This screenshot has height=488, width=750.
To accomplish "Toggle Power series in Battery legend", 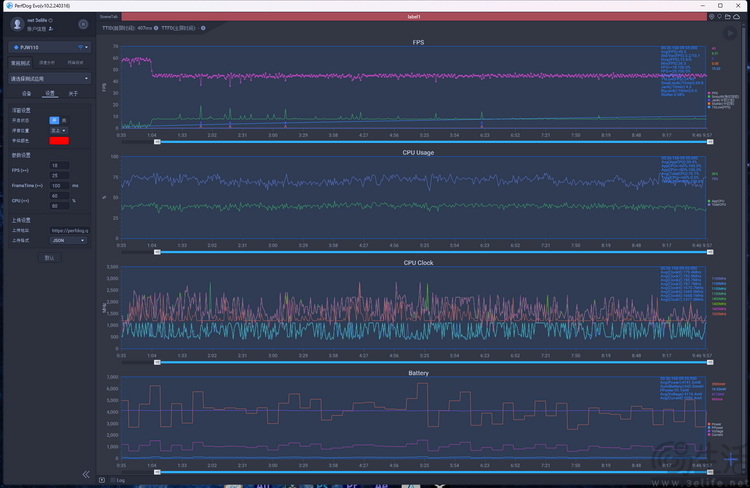I will tap(714, 424).
